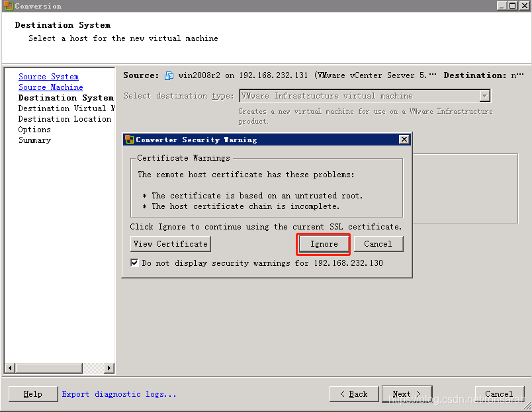Click the VMware Infrastructure virtual machine combo box
This screenshot has height=412, width=532.
point(365,96)
